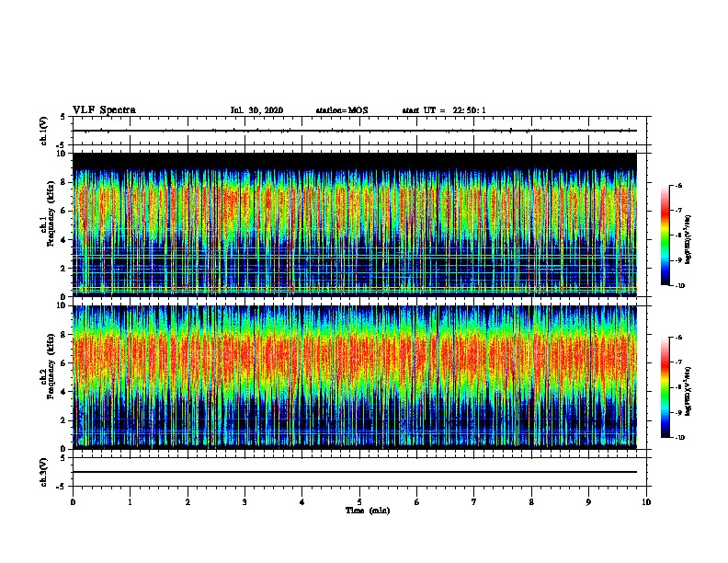
Task: Select the date text "Jul 30, 2020"
Action: coord(256,110)
